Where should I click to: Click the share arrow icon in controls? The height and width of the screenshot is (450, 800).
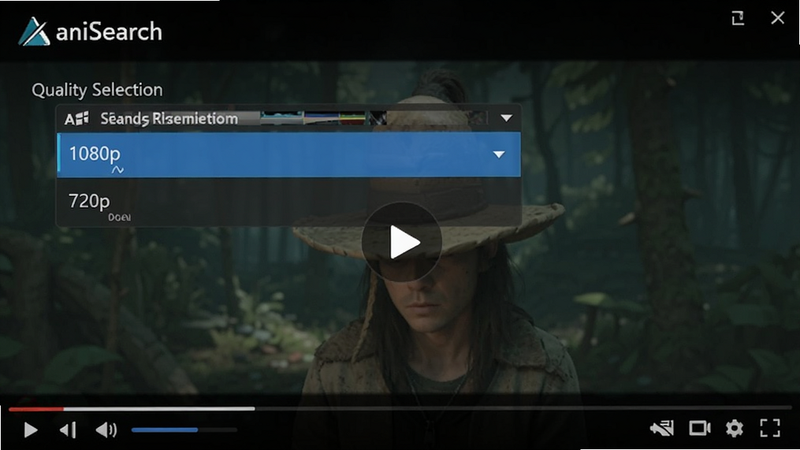pos(662,428)
